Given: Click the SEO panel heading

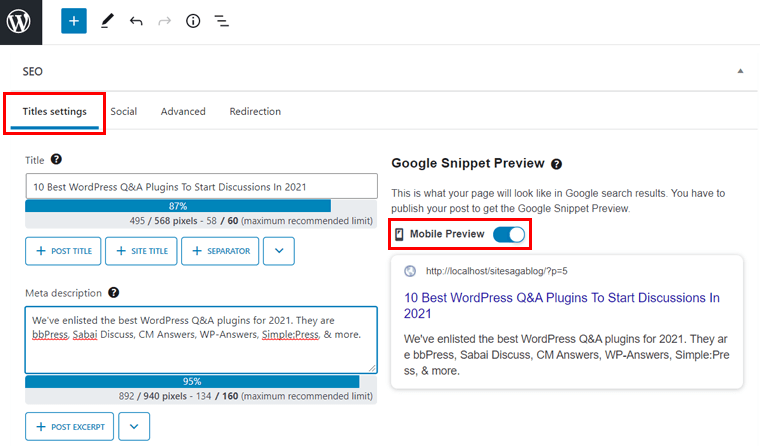Looking at the screenshot, I should tap(32, 72).
